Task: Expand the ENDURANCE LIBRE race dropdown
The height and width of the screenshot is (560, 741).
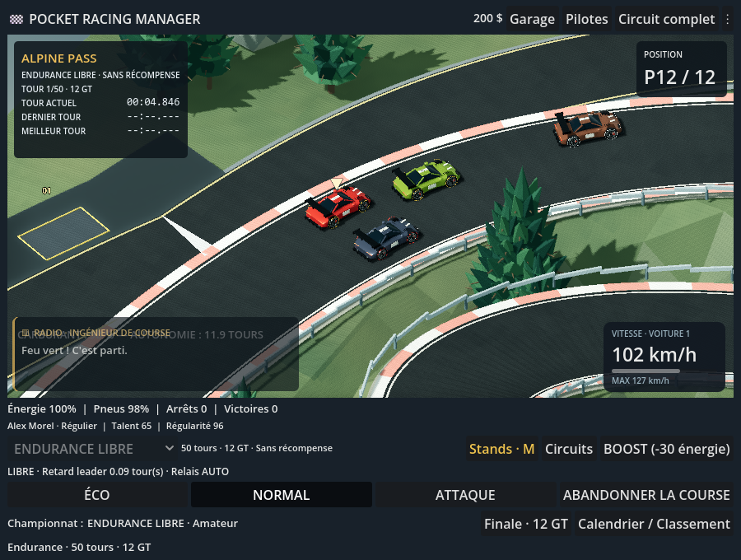Action: [94, 449]
